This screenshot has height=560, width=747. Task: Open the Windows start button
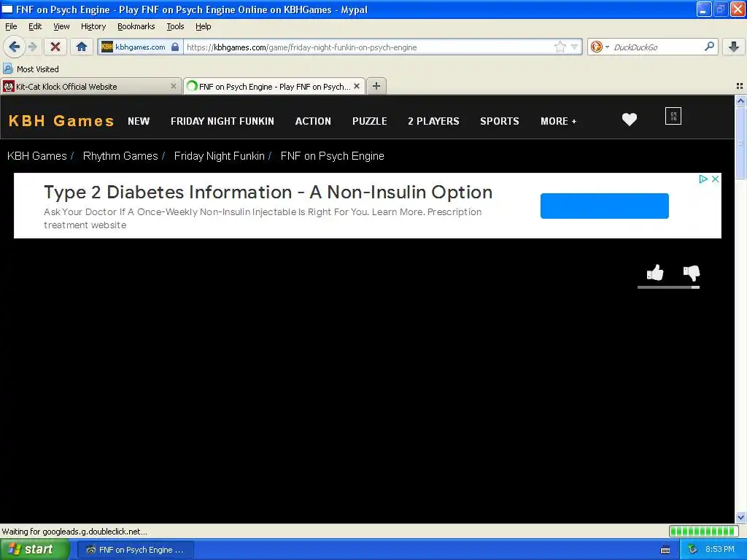pyautogui.click(x=35, y=549)
